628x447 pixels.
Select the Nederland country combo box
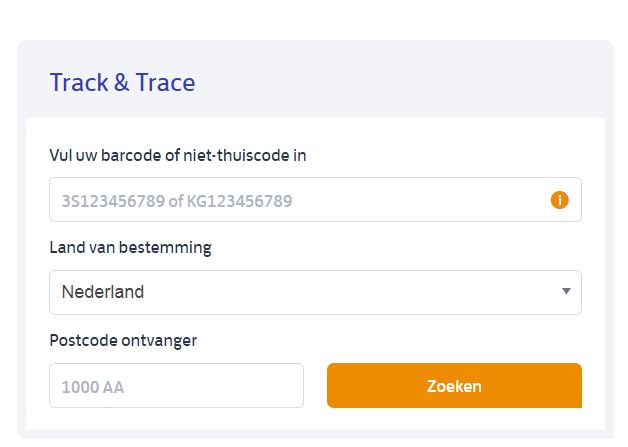pos(315,292)
